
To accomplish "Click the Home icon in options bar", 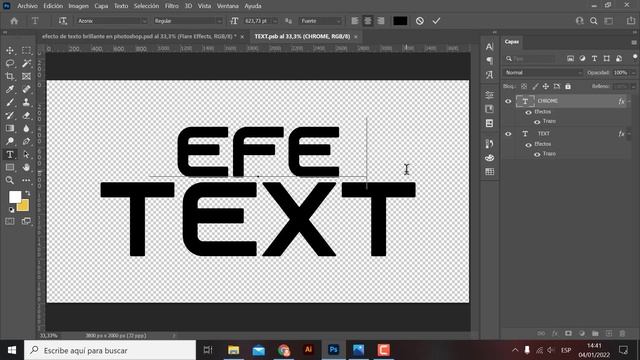I will (x=14, y=21).
